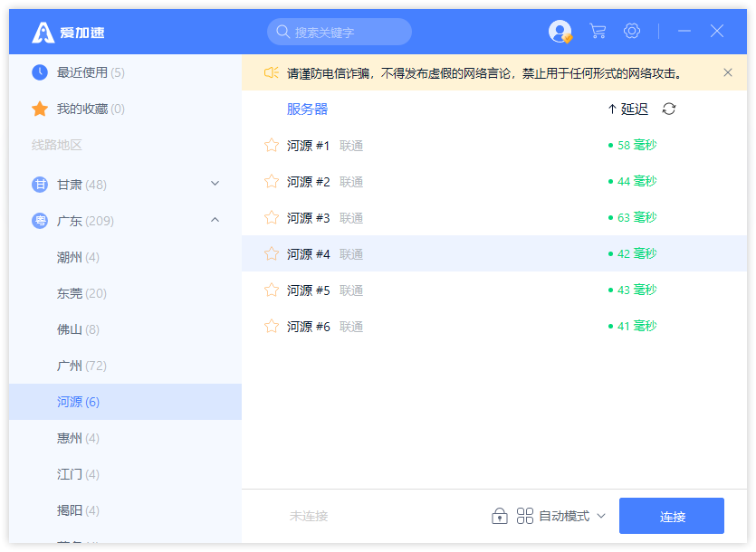Expand the 甘肃 region chevron
756x552 pixels.
[x=215, y=184]
